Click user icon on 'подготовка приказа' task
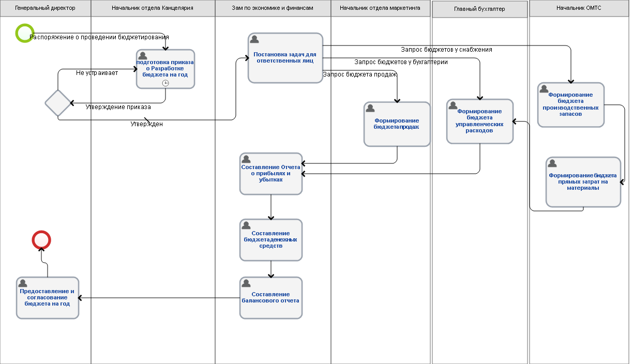 (143, 56)
